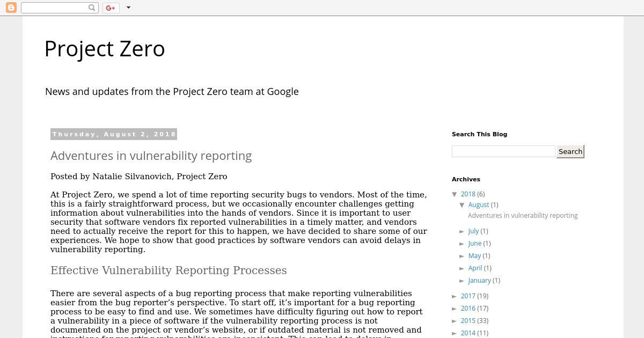Expand the 2015 archive arrow

tap(455, 321)
